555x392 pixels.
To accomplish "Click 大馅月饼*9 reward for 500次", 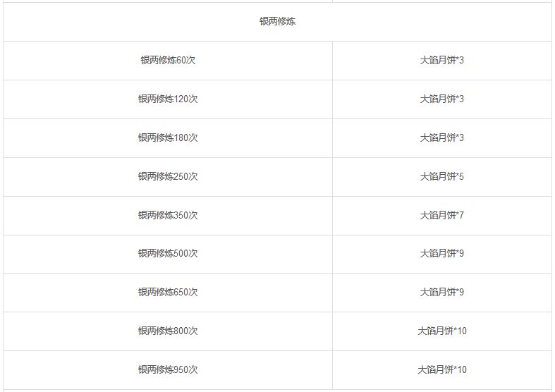I will coord(442,254).
